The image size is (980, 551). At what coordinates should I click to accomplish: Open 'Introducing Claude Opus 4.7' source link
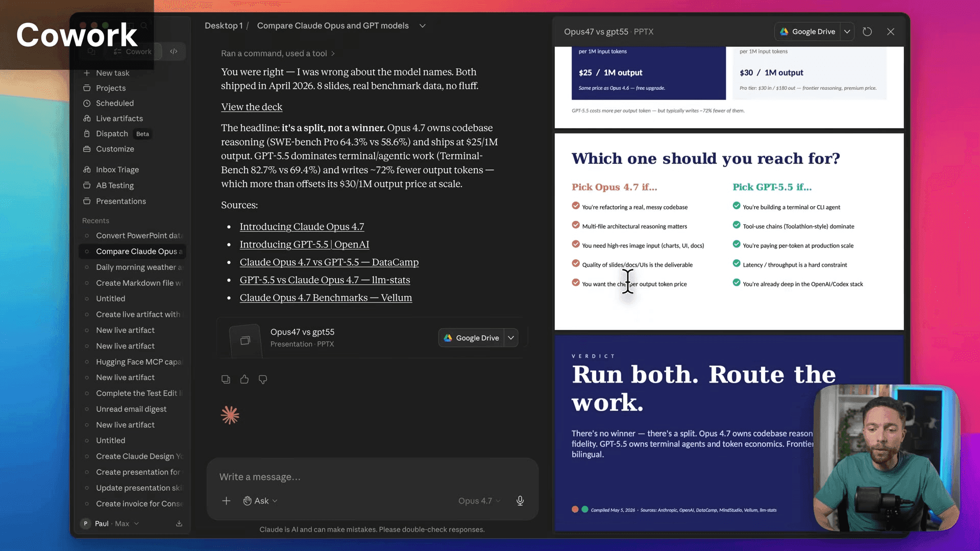(302, 227)
